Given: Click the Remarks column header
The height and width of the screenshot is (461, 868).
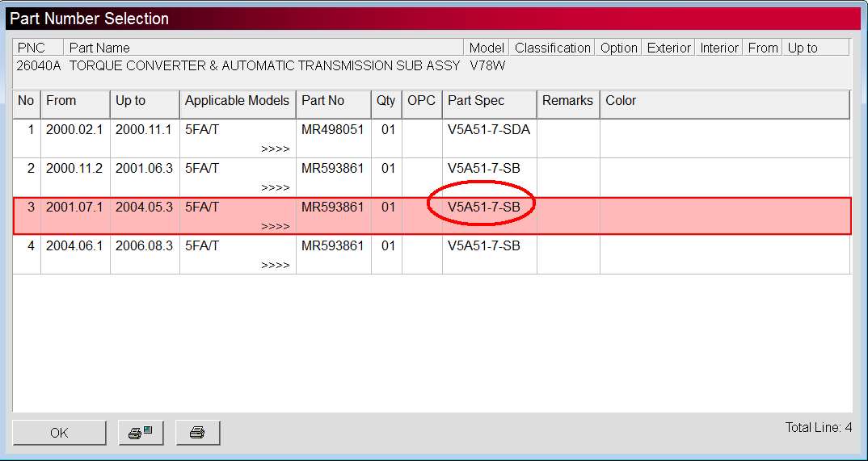Looking at the screenshot, I should pyautogui.click(x=567, y=101).
